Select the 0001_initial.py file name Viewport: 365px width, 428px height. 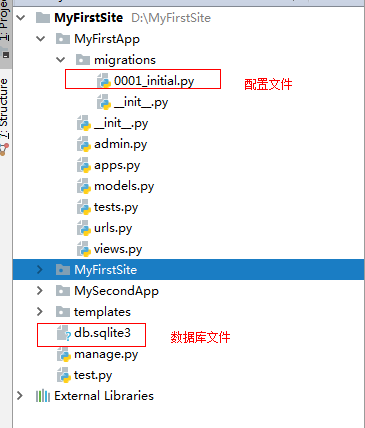click(154, 81)
